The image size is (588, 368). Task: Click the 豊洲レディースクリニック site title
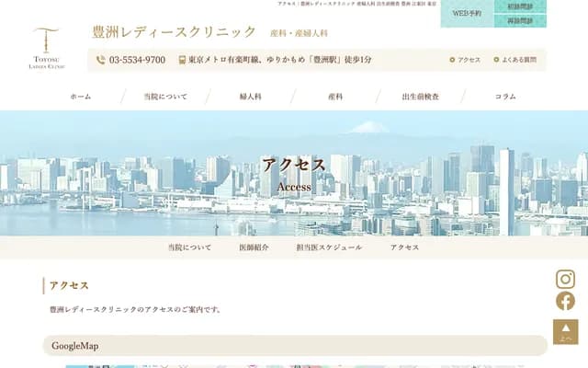pos(175,32)
